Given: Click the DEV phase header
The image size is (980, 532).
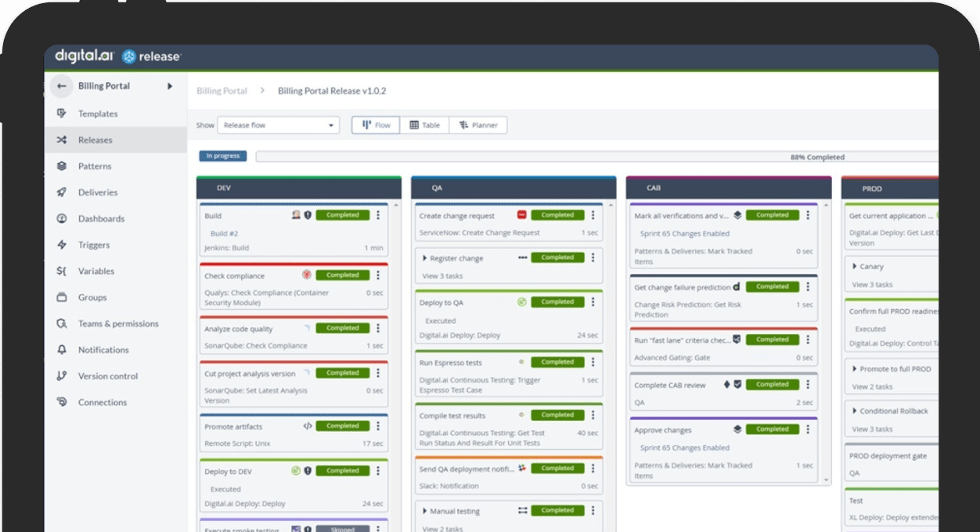Looking at the screenshot, I should (298, 188).
